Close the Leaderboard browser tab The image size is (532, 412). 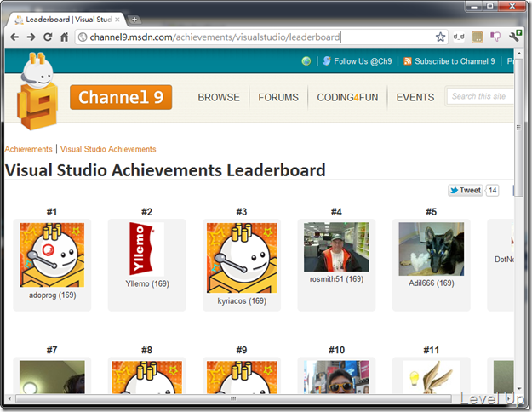pos(117,20)
